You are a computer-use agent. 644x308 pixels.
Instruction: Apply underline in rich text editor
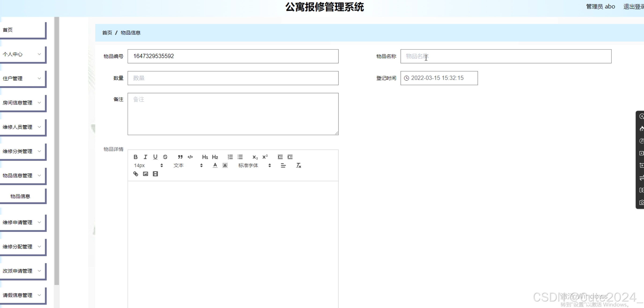pyautogui.click(x=155, y=157)
